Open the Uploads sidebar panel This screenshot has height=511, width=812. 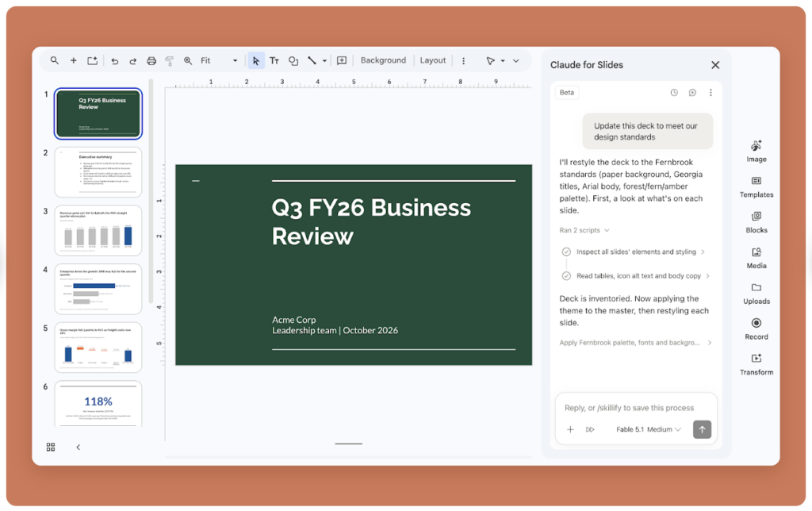pos(756,294)
